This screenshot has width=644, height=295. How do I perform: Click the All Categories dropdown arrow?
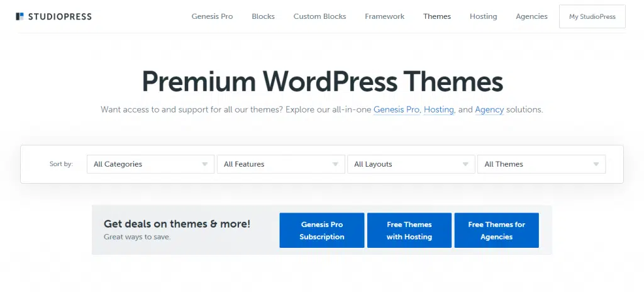coord(204,164)
